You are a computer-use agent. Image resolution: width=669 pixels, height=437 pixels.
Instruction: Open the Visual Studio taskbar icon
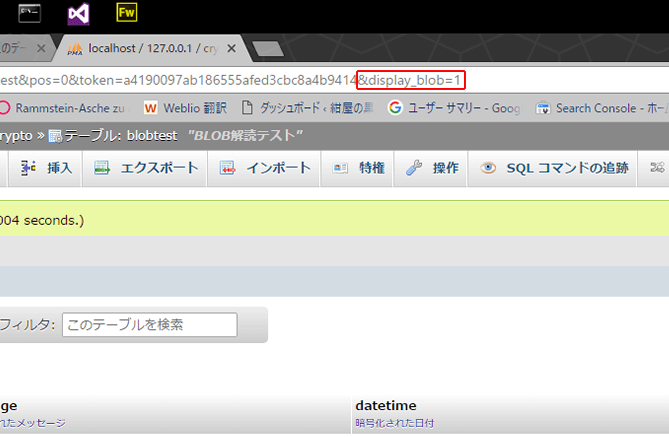[79, 14]
